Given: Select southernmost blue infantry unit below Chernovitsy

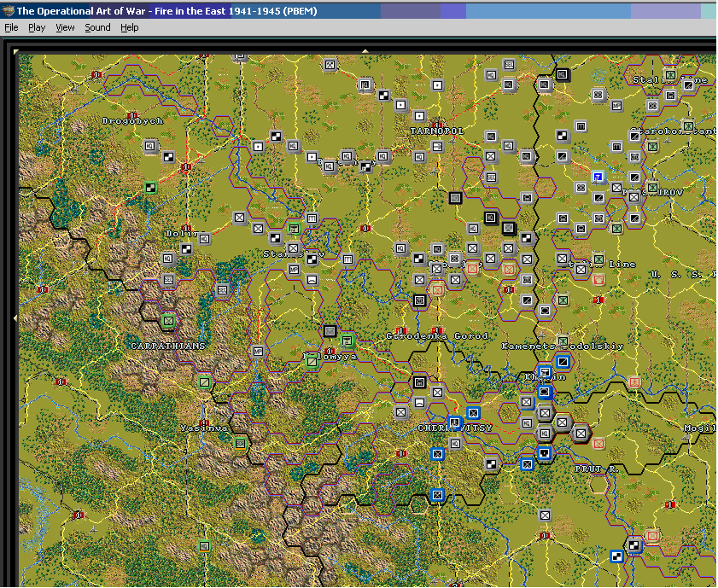Looking at the screenshot, I should click(437, 495).
